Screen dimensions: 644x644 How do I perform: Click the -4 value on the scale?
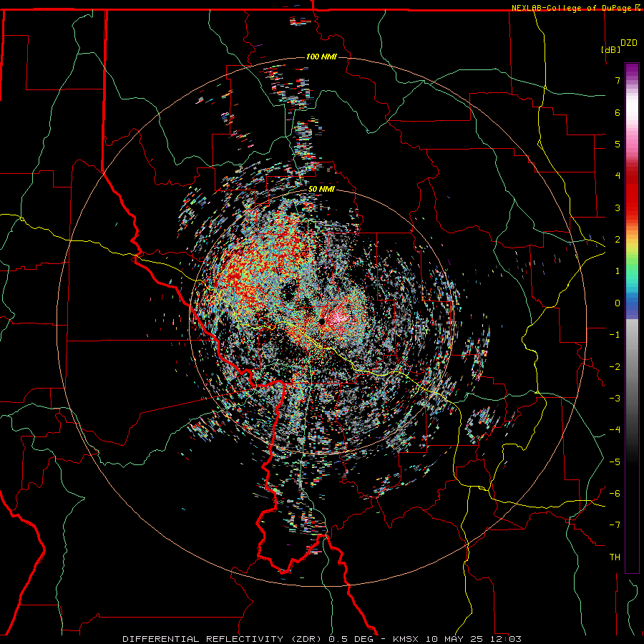click(615, 430)
